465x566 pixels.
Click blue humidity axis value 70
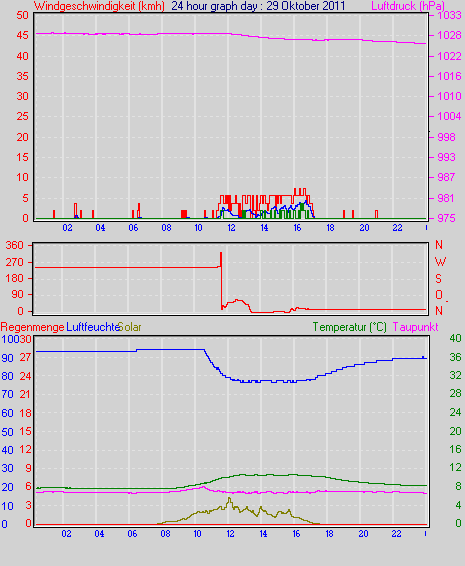(8, 395)
